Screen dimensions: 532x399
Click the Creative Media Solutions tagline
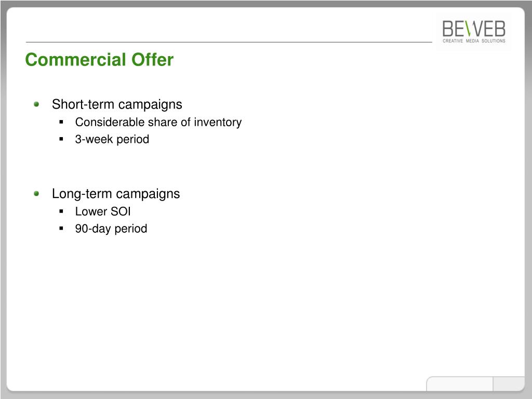474,41
